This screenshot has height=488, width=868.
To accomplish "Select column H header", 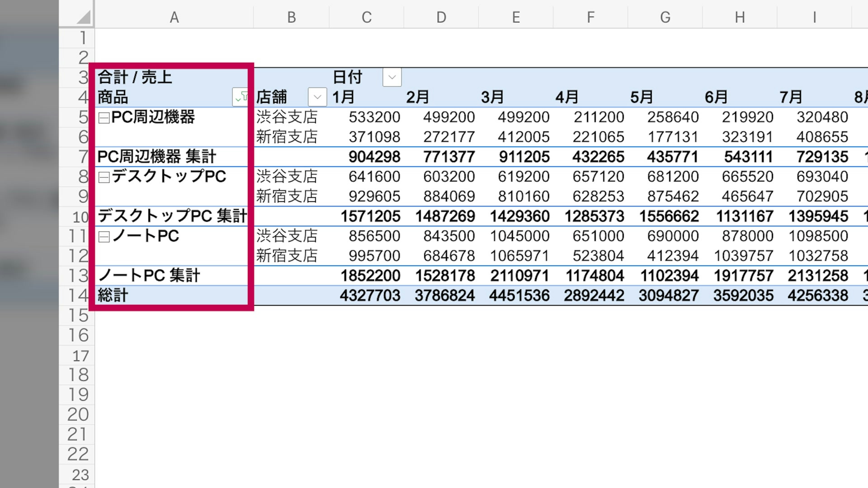I will pyautogui.click(x=740, y=17).
